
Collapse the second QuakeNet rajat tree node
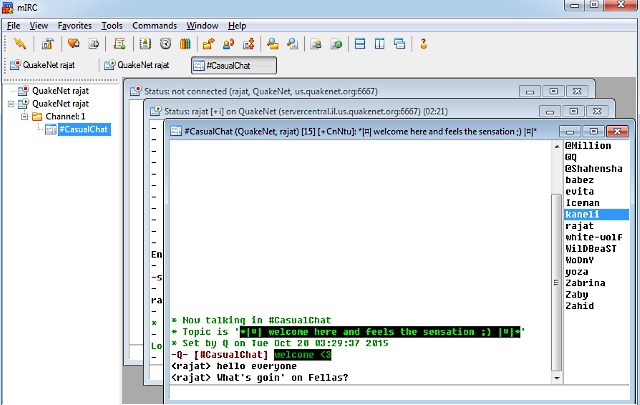(11, 103)
